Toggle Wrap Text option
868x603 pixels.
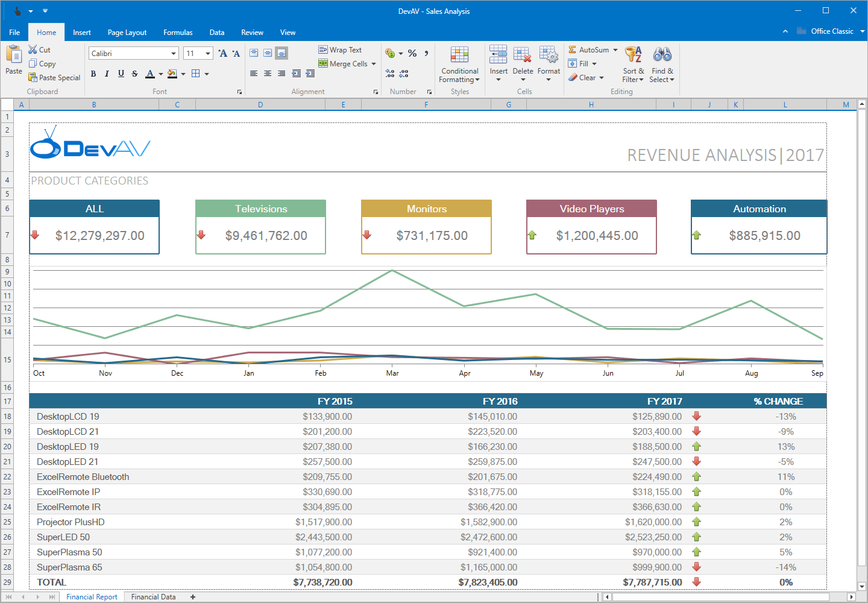click(340, 49)
